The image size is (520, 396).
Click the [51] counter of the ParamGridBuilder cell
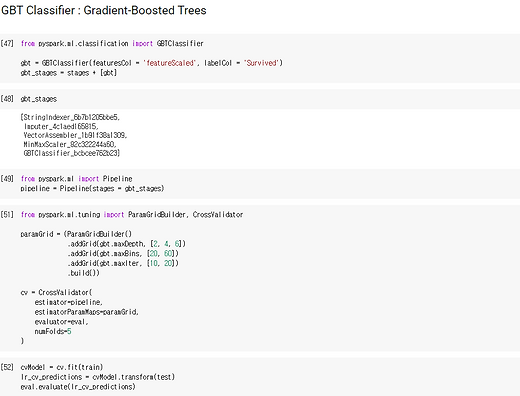pos(7,214)
